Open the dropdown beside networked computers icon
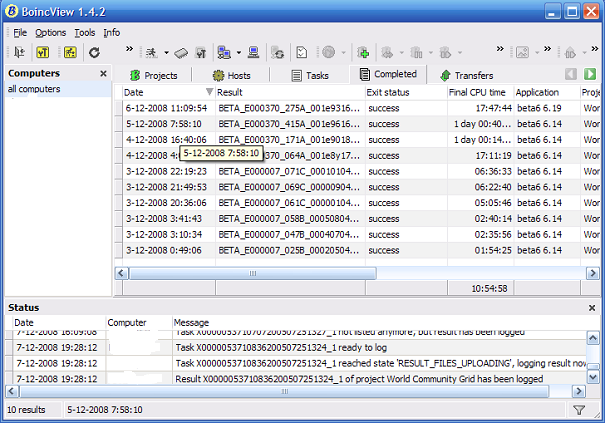The image size is (605, 423). point(239,52)
